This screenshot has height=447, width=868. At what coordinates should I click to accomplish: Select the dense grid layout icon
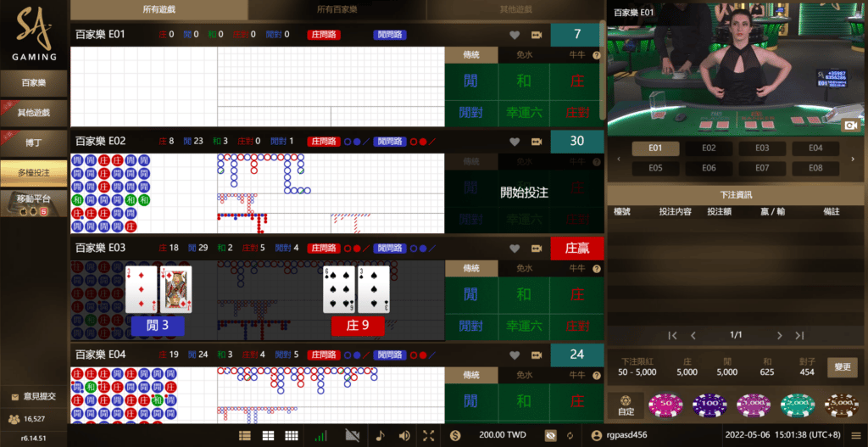click(292, 435)
